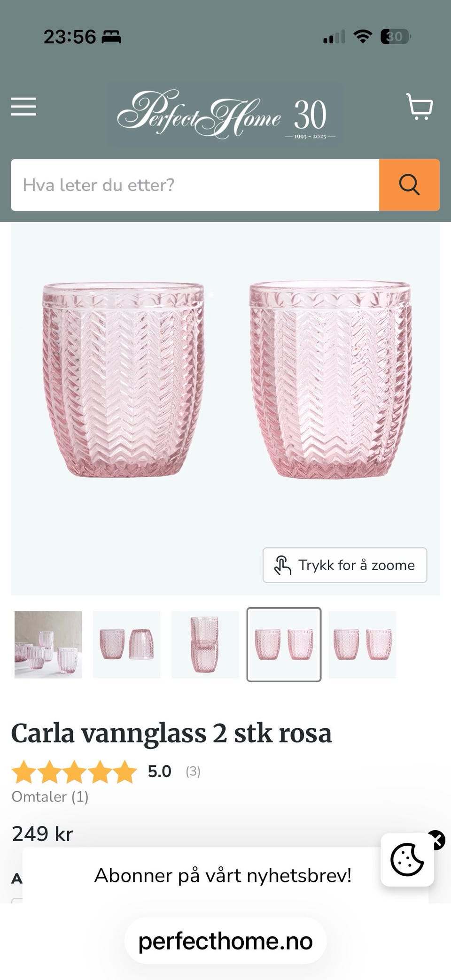Viewport: 451px width, 980px height.
Task: Tap the status bar clock showing 23:56
Action: (70, 37)
